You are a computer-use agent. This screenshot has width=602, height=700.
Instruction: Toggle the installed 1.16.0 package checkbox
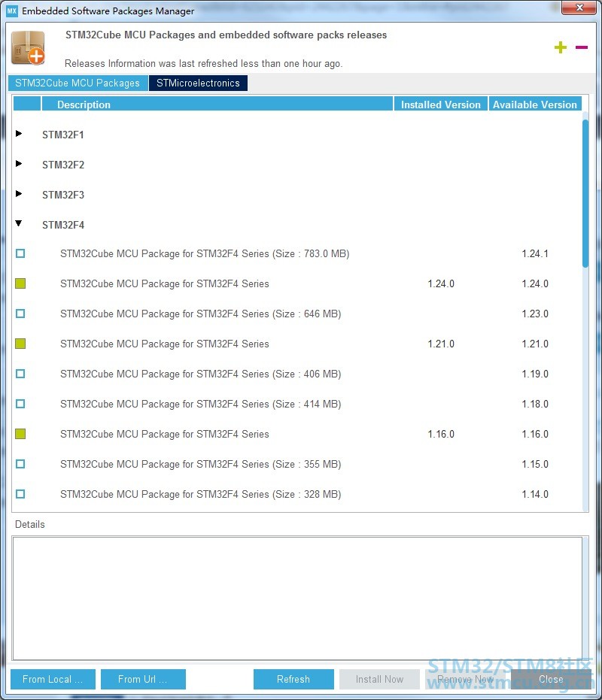[x=20, y=434]
